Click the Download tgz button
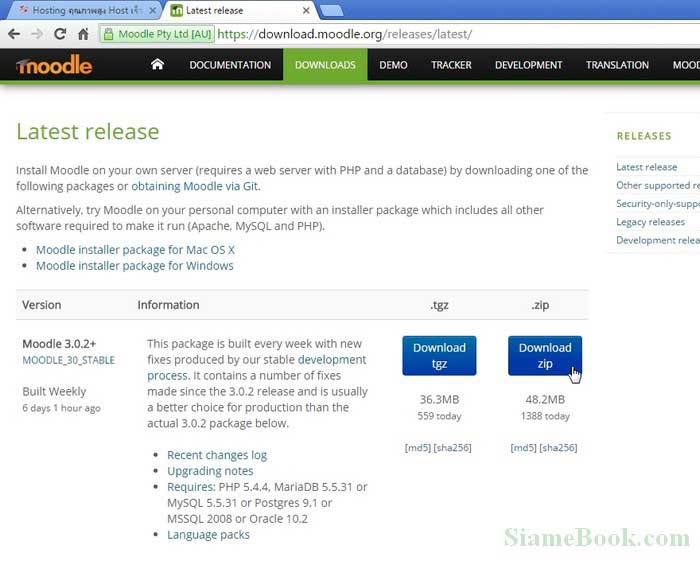This screenshot has width=700, height=565. point(439,356)
